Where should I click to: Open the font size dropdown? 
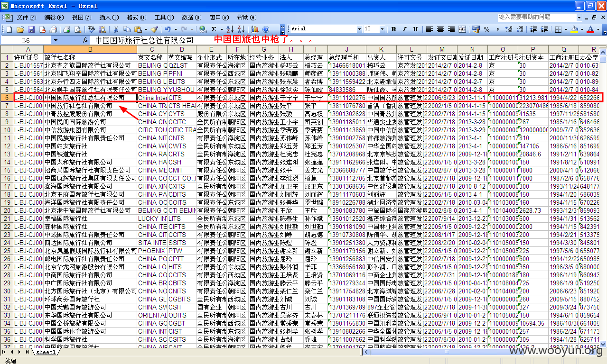click(382, 29)
